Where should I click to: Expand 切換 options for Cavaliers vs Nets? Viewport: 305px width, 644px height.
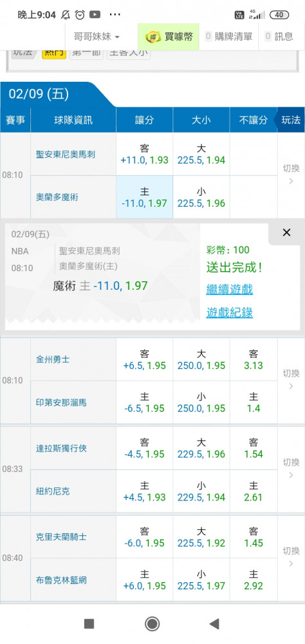click(291, 558)
